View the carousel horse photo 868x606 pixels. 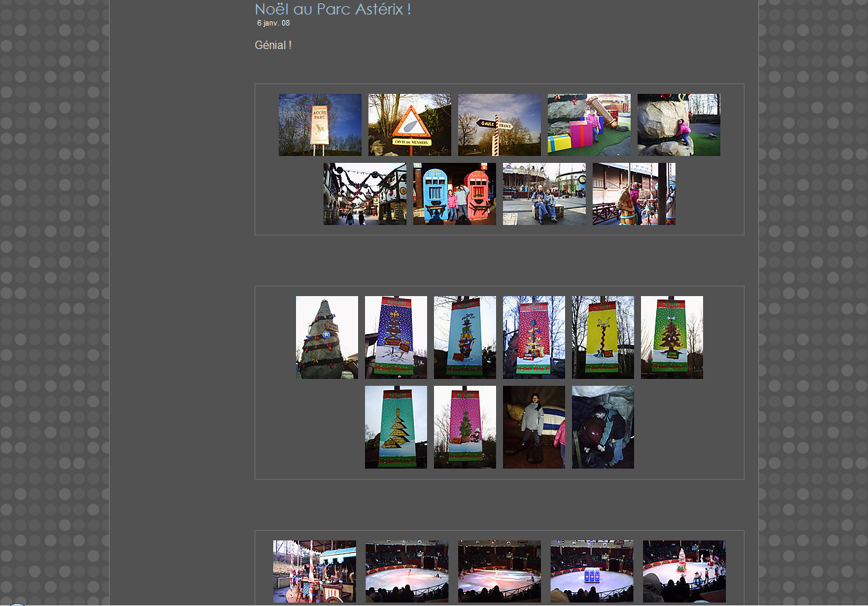point(633,194)
